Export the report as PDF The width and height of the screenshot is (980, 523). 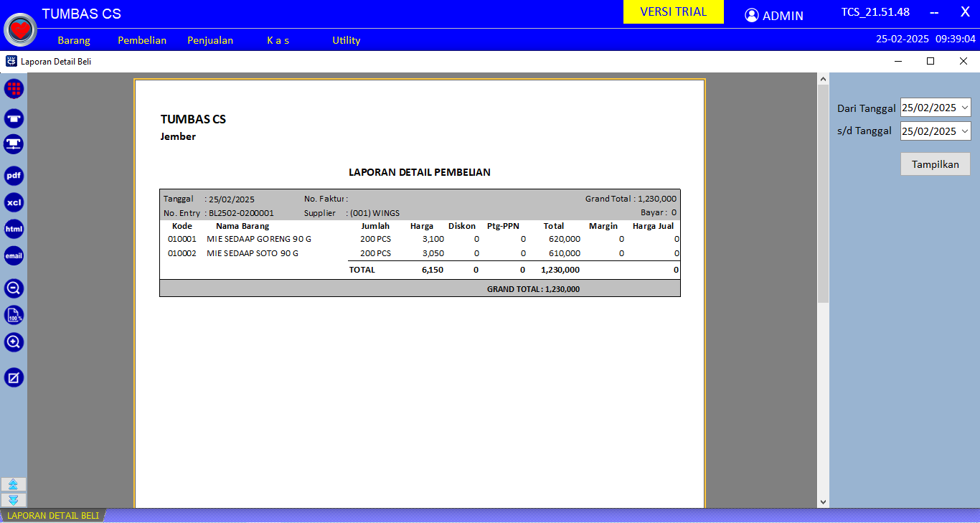[14, 176]
